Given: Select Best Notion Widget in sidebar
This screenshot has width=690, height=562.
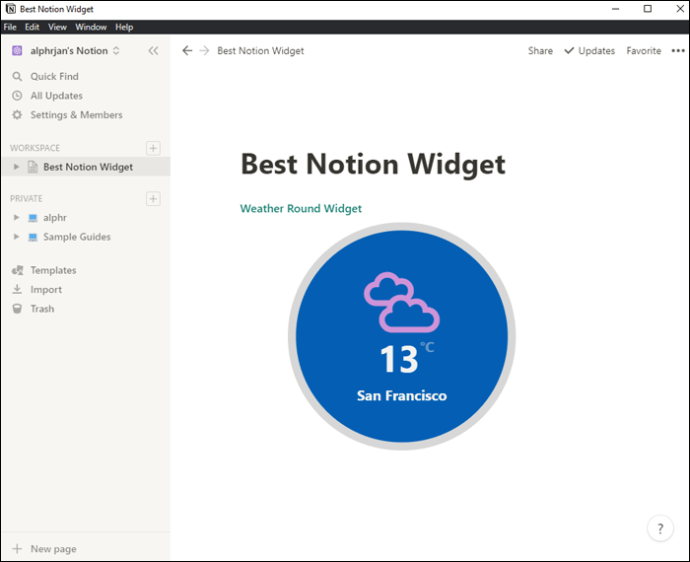Looking at the screenshot, I should [86, 167].
